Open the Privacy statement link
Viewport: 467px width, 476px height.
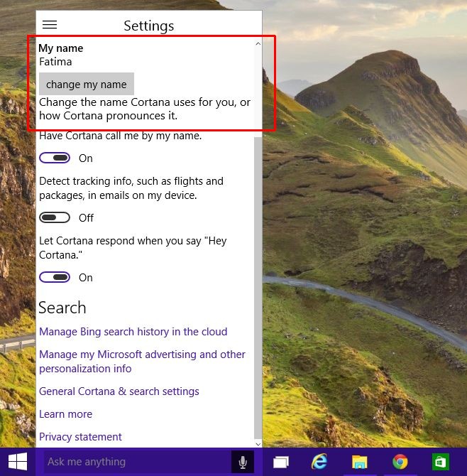tap(80, 437)
